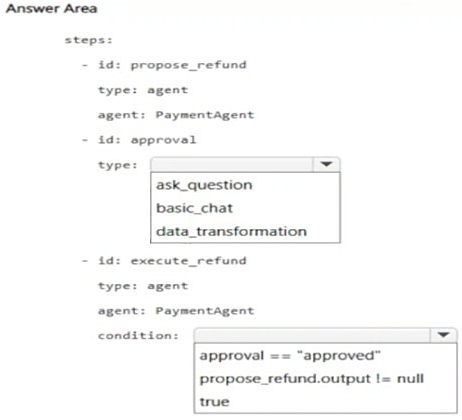Click type: agent under propose_refund

pos(143,90)
